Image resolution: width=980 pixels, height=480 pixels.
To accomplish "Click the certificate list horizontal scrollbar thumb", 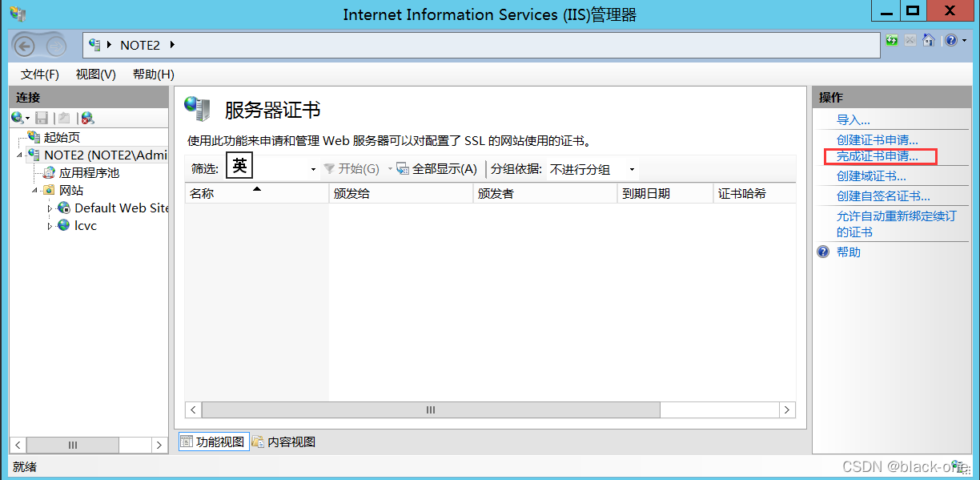I will [431, 409].
